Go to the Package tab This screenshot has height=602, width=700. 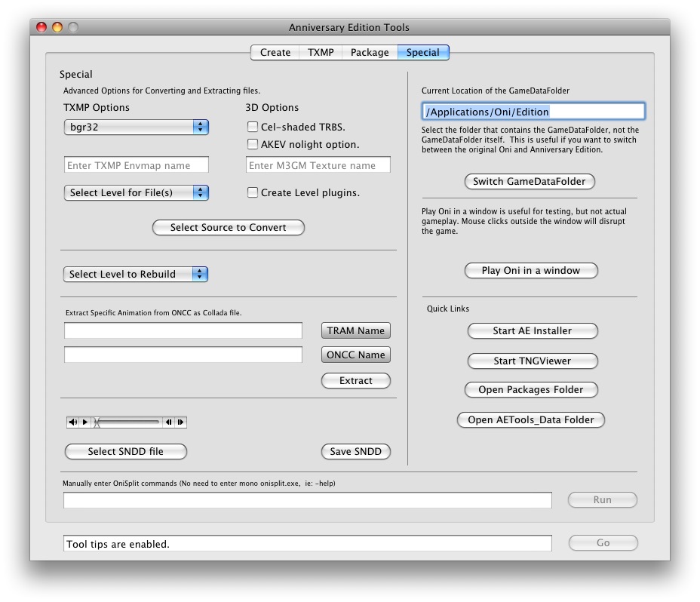tap(370, 52)
